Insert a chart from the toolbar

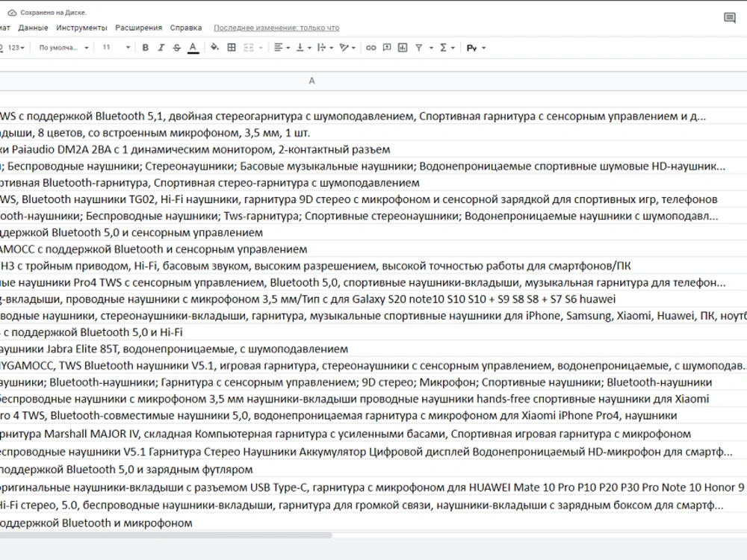pyautogui.click(x=402, y=47)
